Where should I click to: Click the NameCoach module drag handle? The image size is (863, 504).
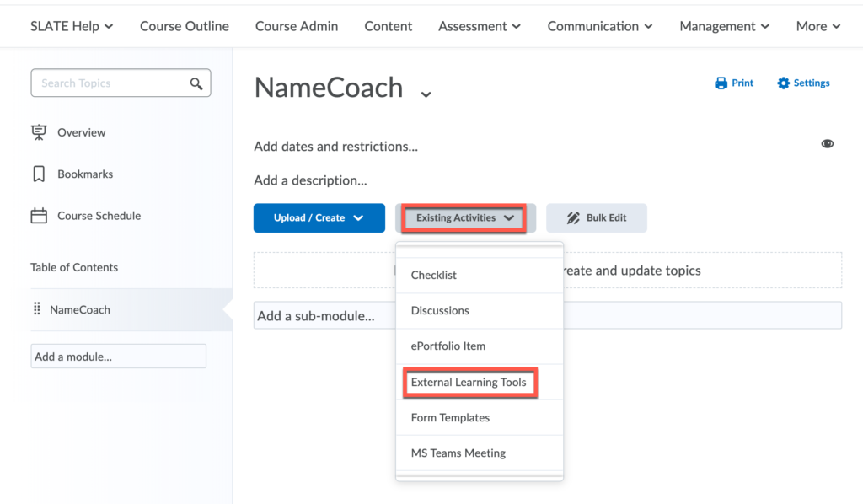37,308
